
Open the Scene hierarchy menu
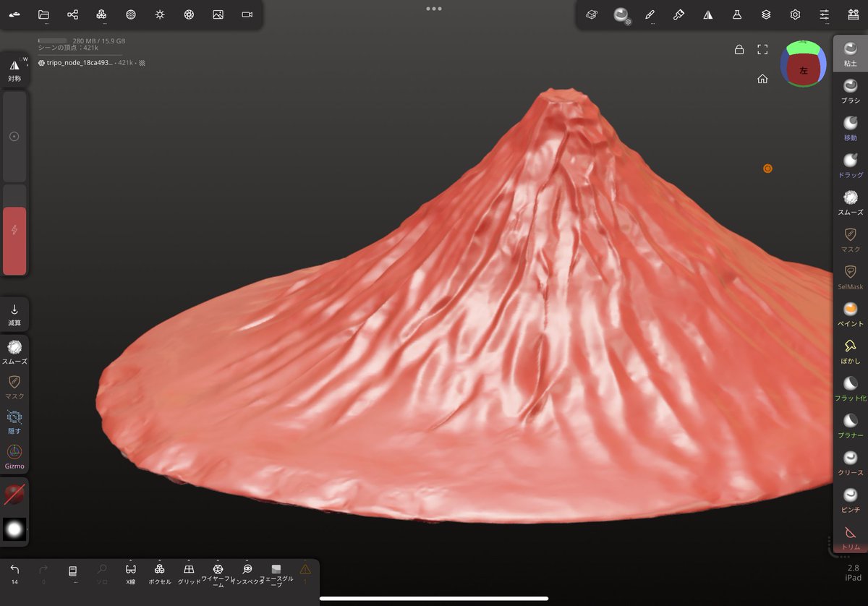coord(72,14)
